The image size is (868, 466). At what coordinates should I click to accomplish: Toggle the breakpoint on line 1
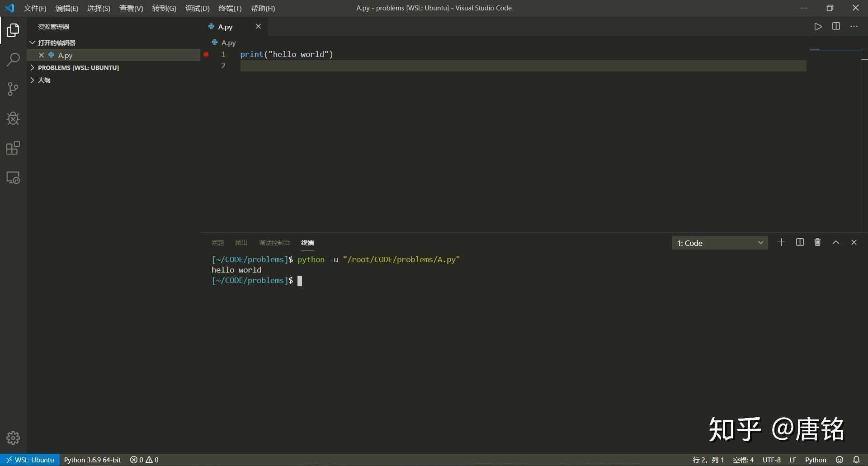pyautogui.click(x=206, y=54)
